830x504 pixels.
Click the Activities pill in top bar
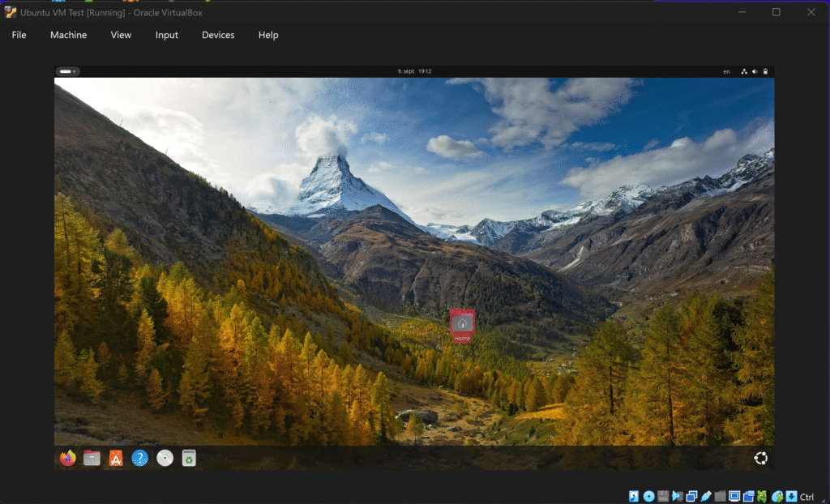coord(67,71)
